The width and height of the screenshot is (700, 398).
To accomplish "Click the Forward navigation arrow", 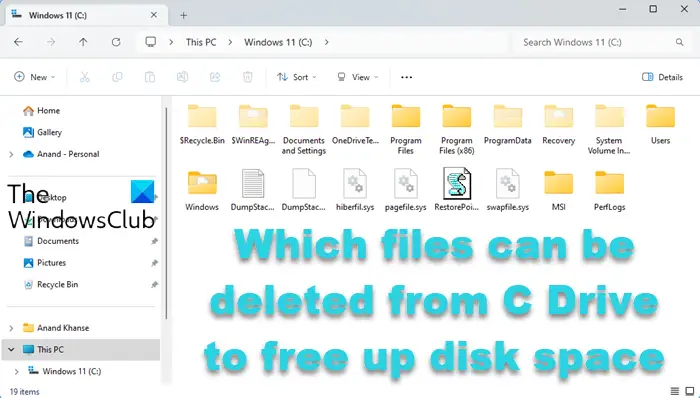I will [x=51, y=42].
